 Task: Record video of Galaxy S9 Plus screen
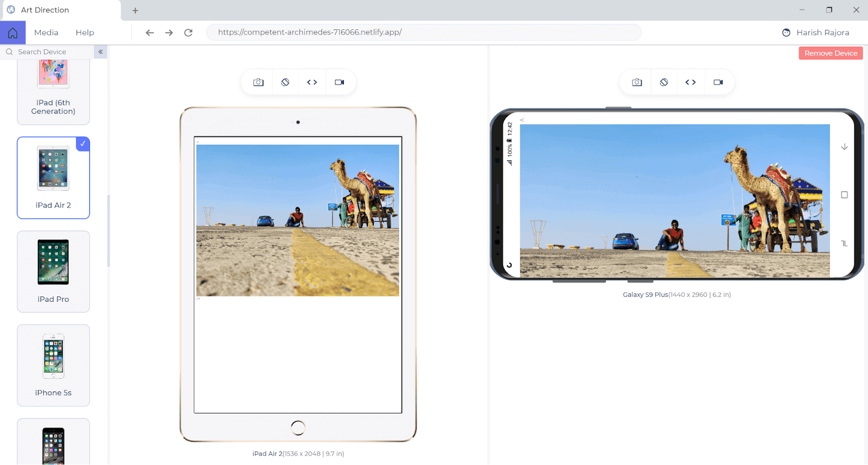(x=718, y=82)
